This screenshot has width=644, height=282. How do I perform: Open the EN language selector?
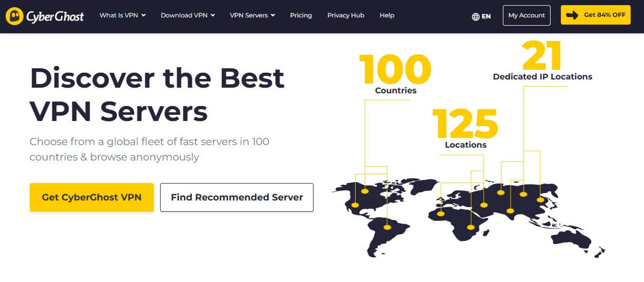coord(486,16)
